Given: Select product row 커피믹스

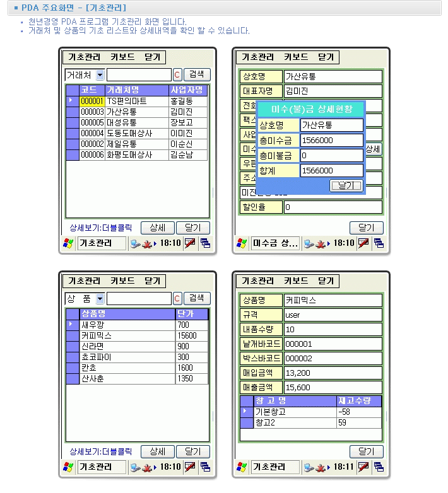Looking at the screenshot, I should (x=137, y=335).
